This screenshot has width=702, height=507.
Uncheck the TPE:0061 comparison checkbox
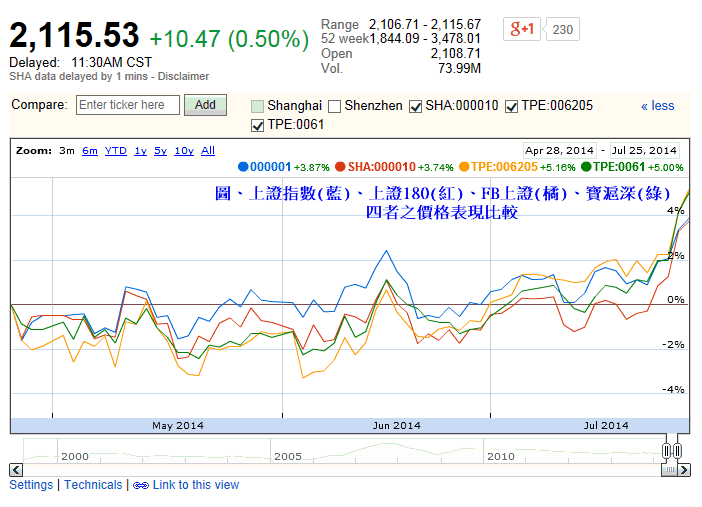click(257, 125)
